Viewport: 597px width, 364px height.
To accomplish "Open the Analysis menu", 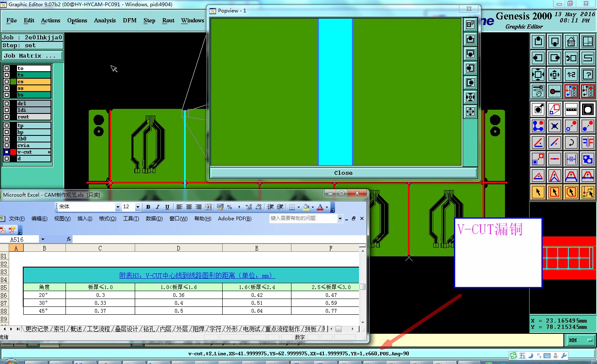I will (x=105, y=20).
